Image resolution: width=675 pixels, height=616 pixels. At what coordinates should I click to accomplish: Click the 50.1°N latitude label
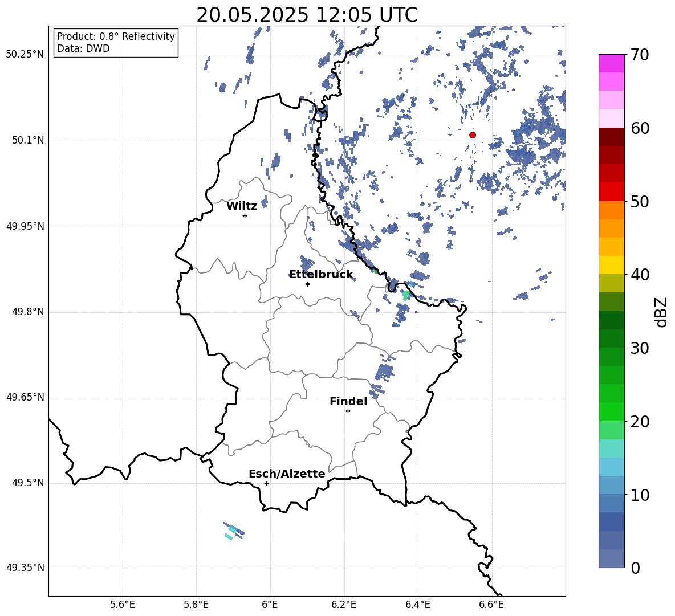tap(28, 140)
